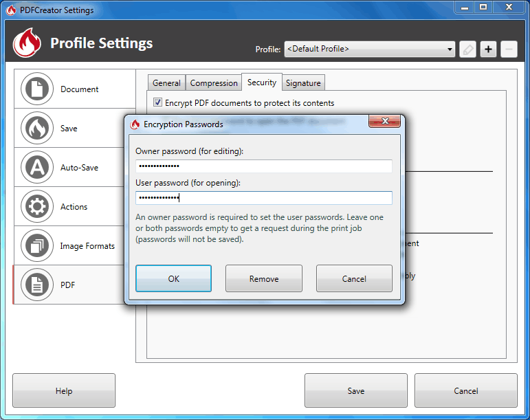530x420 pixels.
Task: Cancel the Encryption Passwords dialog
Action: coord(354,278)
